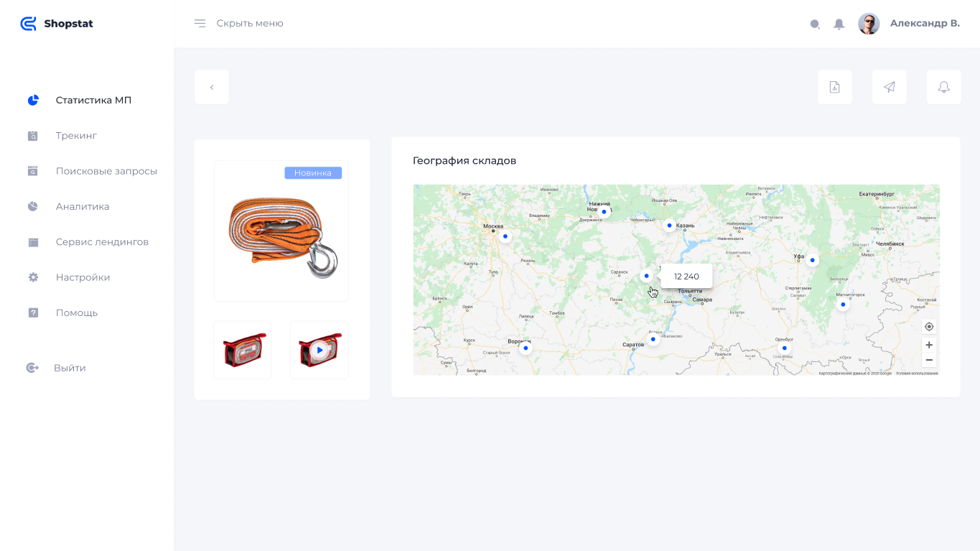The height and width of the screenshot is (551, 980).
Task: Play the product video thumbnail
Action: click(x=319, y=349)
